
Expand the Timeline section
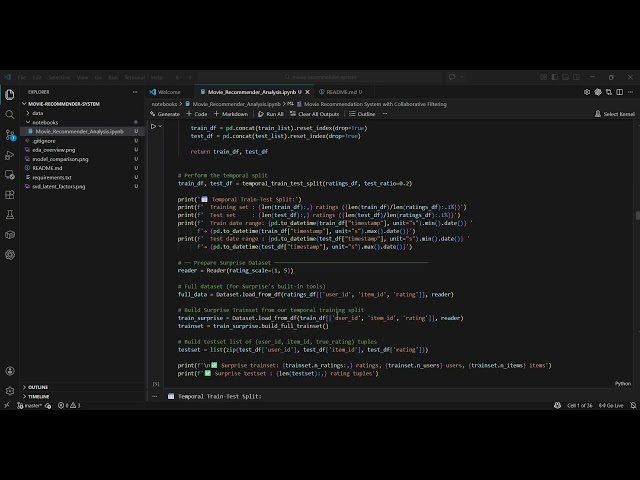pos(37,396)
